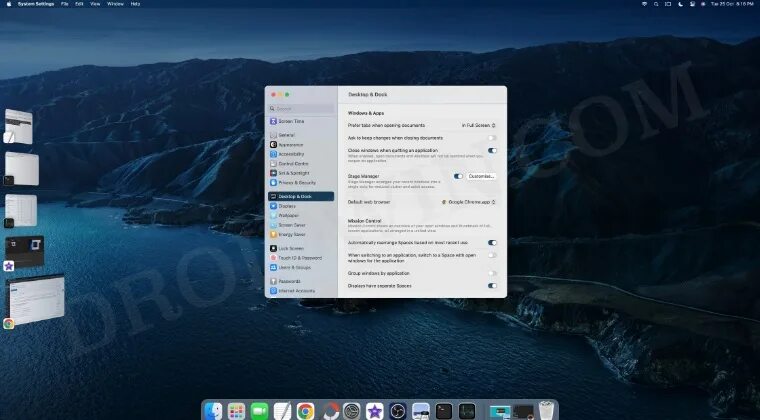The width and height of the screenshot is (760, 420).
Task: Open the Window menu
Action: click(x=115, y=4)
